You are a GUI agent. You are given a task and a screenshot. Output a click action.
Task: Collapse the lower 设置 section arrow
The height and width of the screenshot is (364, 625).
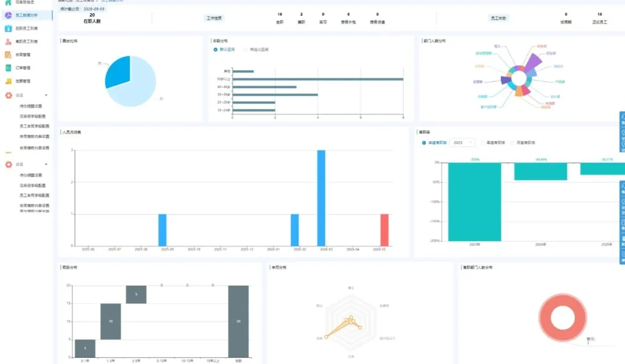pos(46,164)
